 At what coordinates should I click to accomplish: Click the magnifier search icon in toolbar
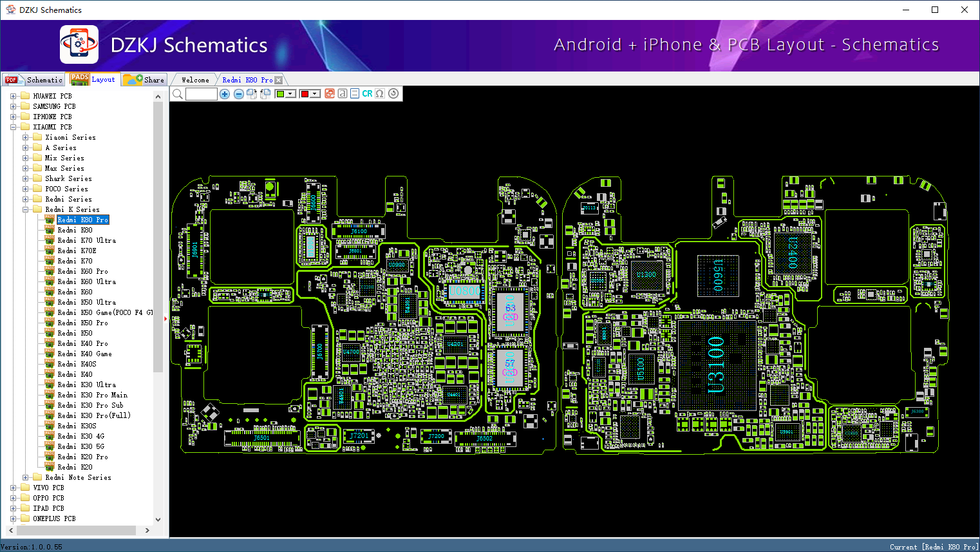click(x=178, y=94)
